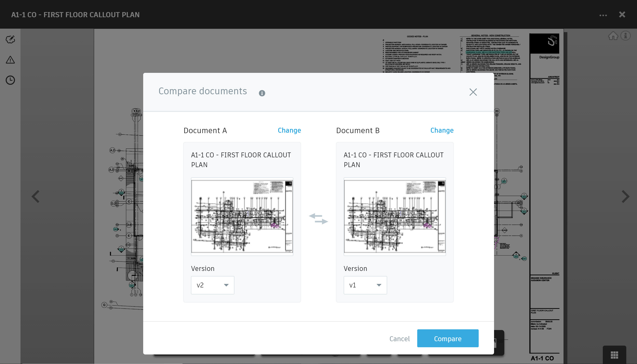Open version history with the clock icon
The width and height of the screenshot is (637, 364).
10,80
